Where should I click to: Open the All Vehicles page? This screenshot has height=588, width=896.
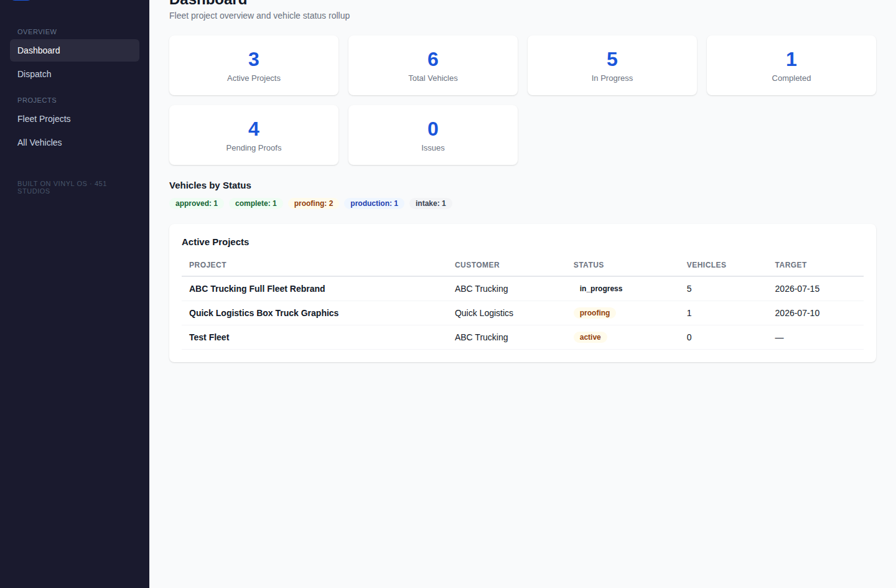click(75, 142)
